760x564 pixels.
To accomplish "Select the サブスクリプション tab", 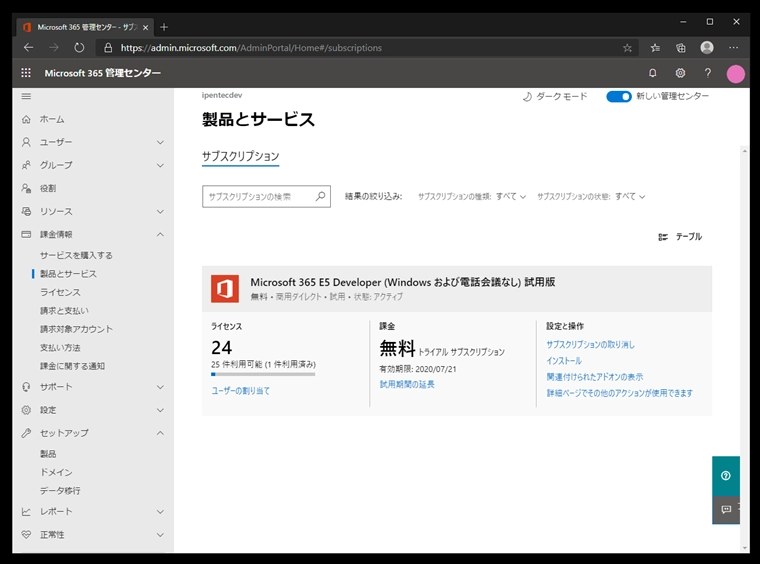I will [240, 157].
